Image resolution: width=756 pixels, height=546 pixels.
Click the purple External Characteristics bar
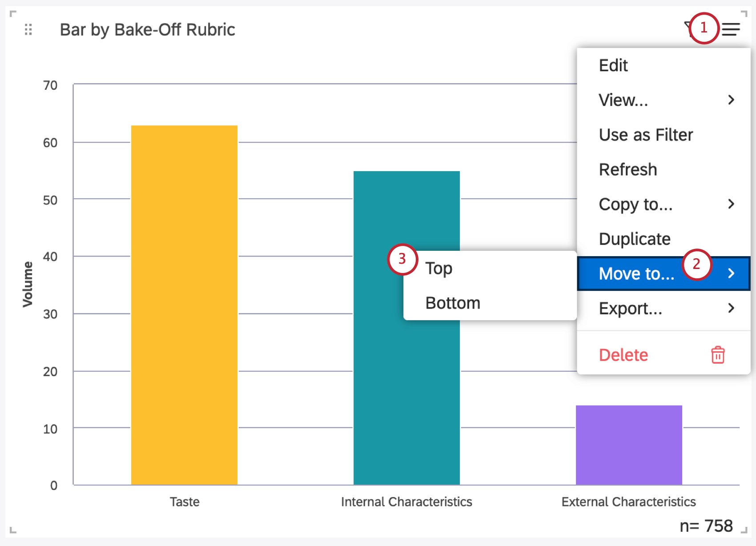point(628,445)
